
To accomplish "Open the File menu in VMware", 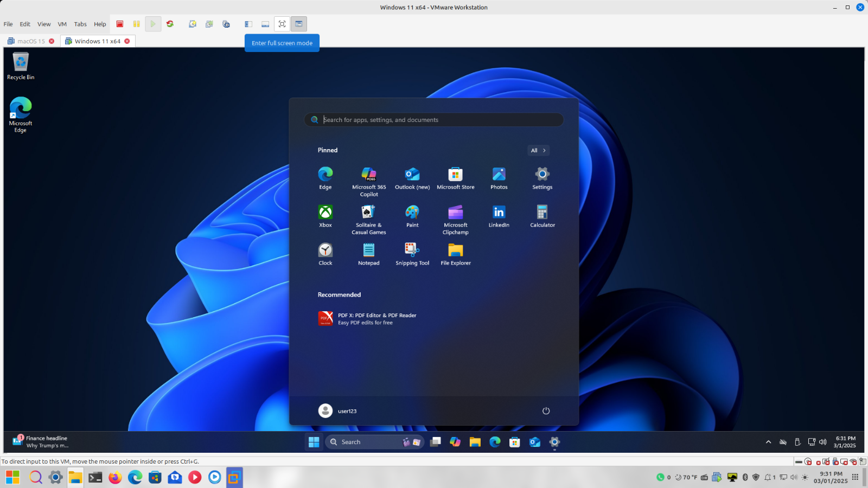I will pos(8,24).
